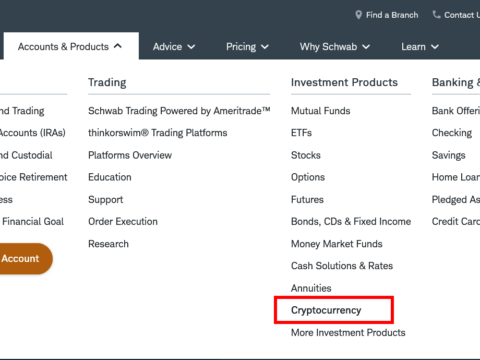Click the Trading column heading
The height and width of the screenshot is (360, 480).
click(x=107, y=82)
